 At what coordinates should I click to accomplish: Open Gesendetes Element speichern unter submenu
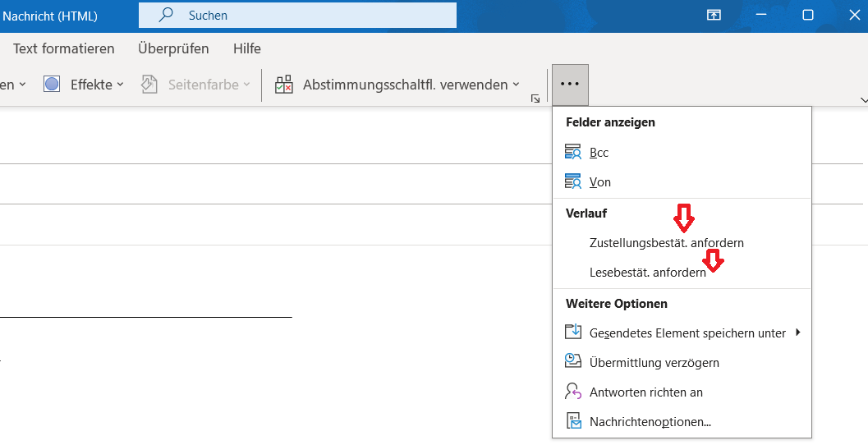(682, 333)
